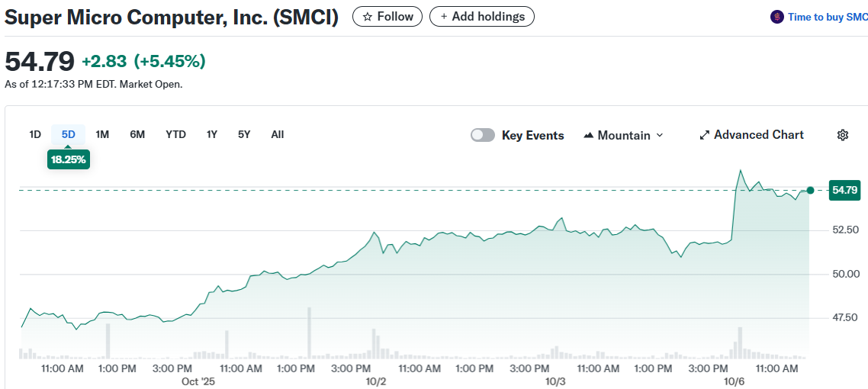Select the 1D time range tab
This screenshot has width=868, height=389.
pyautogui.click(x=35, y=134)
